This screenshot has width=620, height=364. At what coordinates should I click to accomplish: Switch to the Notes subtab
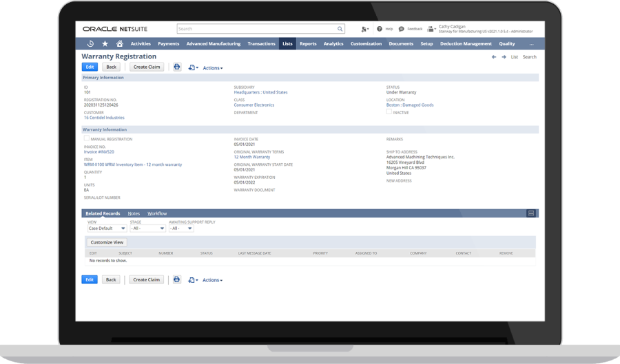click(134, 213)
